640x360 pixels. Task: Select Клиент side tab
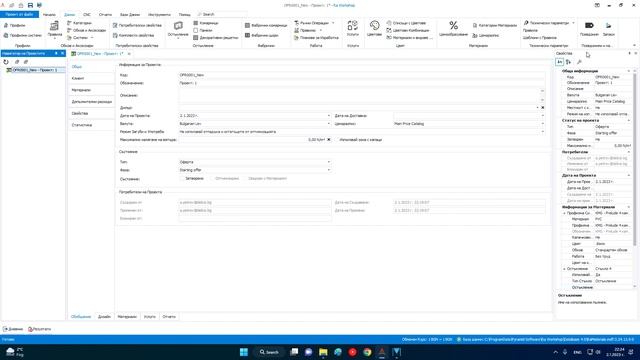point(78,78)
